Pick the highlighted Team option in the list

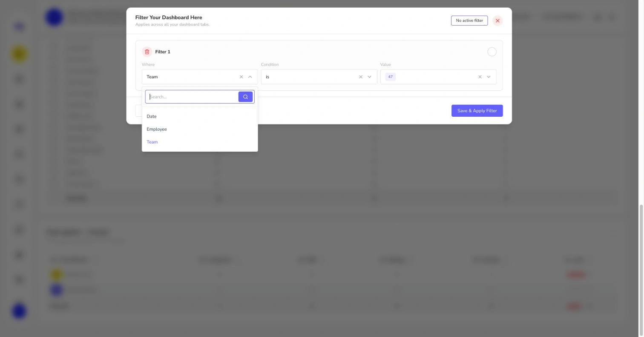click(200, 142)
